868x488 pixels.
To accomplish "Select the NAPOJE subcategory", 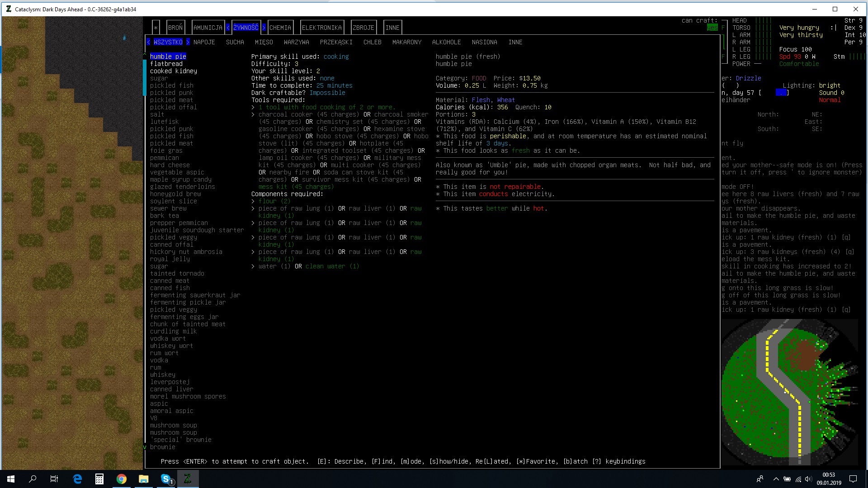I will pos(204,42).
